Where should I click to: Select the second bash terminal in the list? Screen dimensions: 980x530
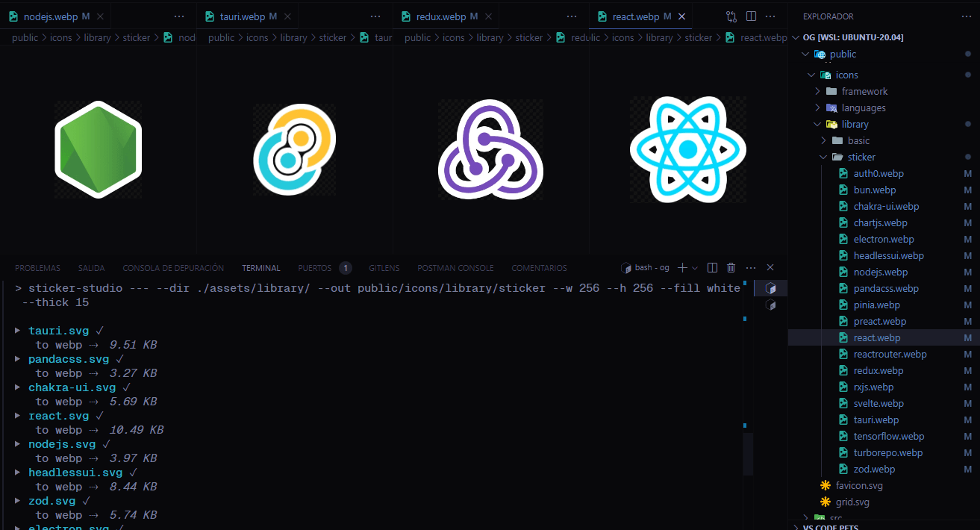click(x=771, y=305)
